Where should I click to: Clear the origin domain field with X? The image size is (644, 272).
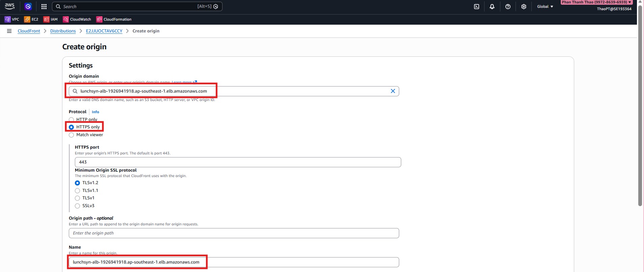(x=393, y=91)
